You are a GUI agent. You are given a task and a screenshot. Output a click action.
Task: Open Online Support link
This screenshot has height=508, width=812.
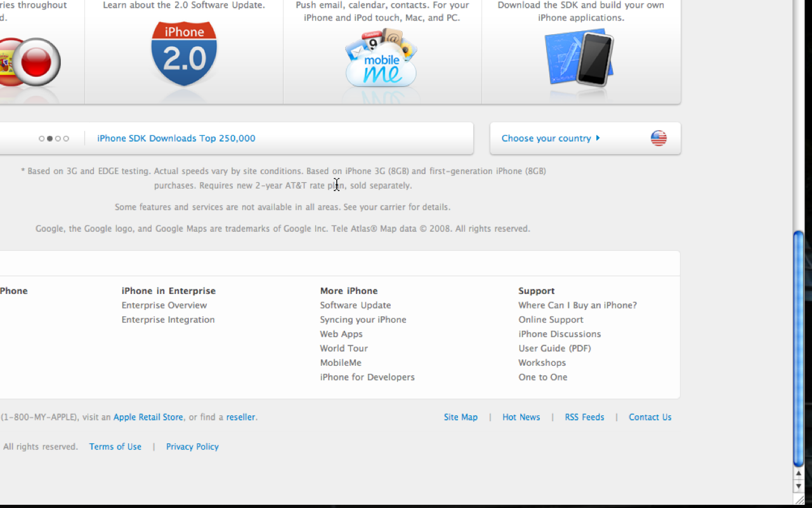tap(551, 319)
